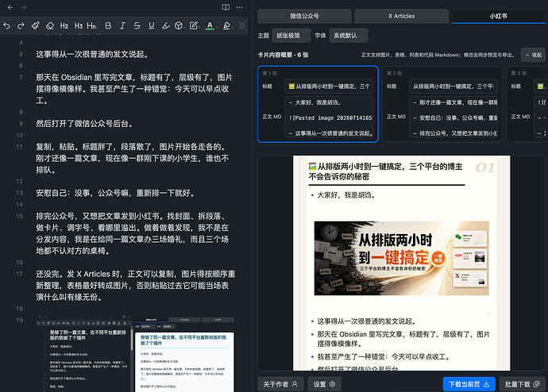Click the '卡片内容概要 · 6 张' heading
Image resolution: width=548 pixels, height=392 pixels.
[x=283, y=55]
